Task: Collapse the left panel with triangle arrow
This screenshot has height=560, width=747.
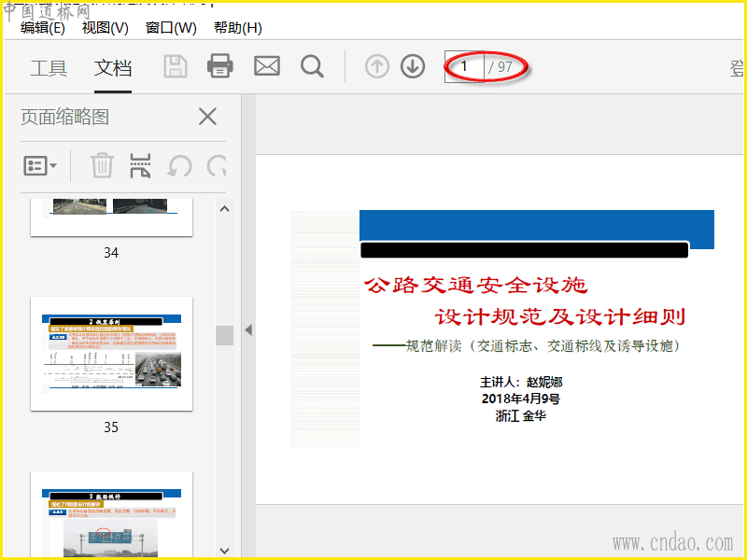Action: pyautogui.click(x=248, y=330)
